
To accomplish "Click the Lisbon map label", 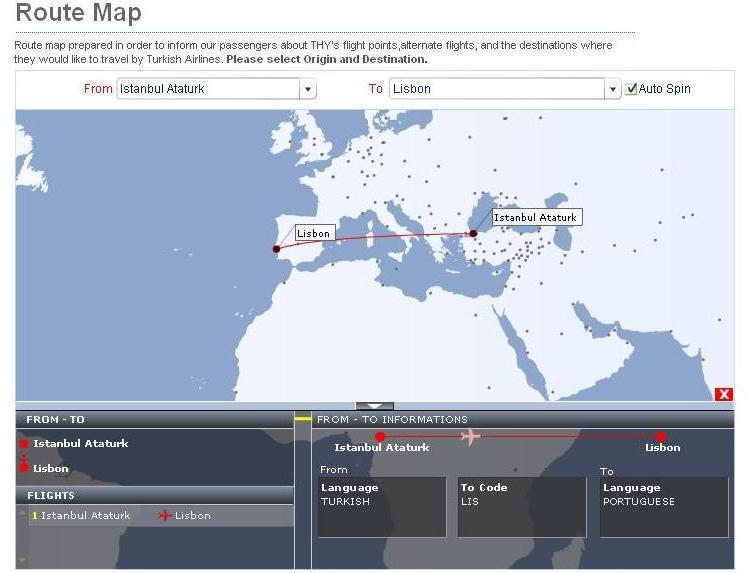I will (315, 233).
